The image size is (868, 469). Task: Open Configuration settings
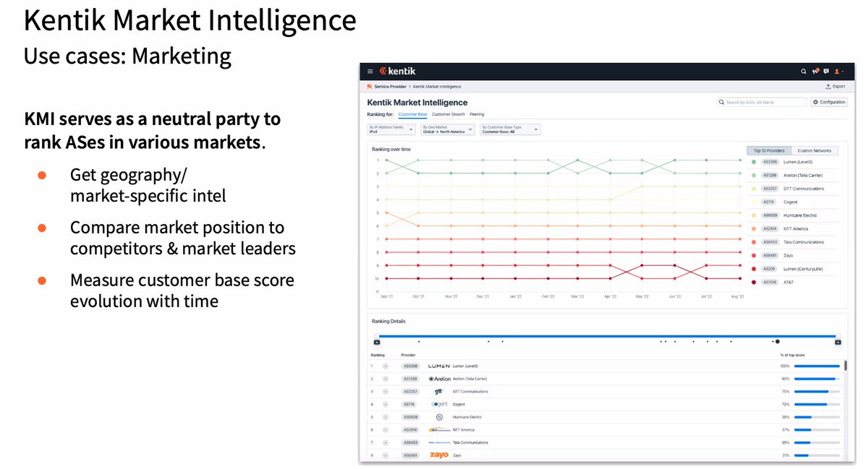coord(829,102)
